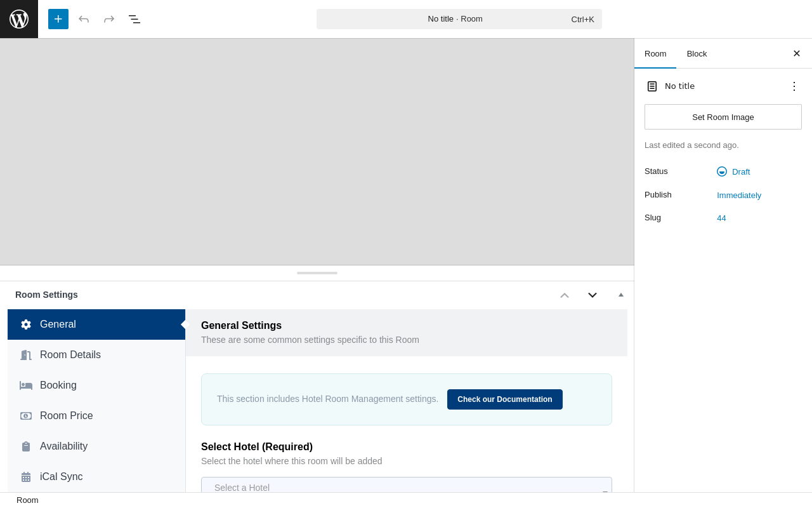Viewport: 812px width, 508px height.
Task: Switch to the Block sidebar tab
Action: [x=697, y=54]
